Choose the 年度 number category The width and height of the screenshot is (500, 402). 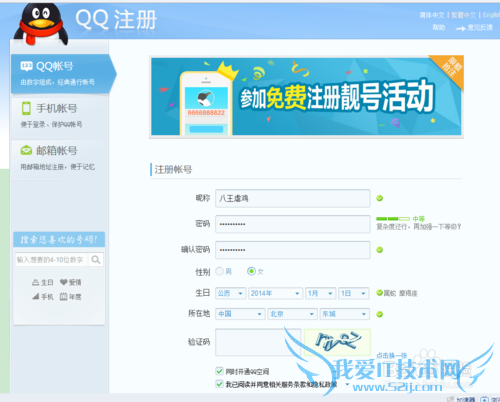pos(71,297)
